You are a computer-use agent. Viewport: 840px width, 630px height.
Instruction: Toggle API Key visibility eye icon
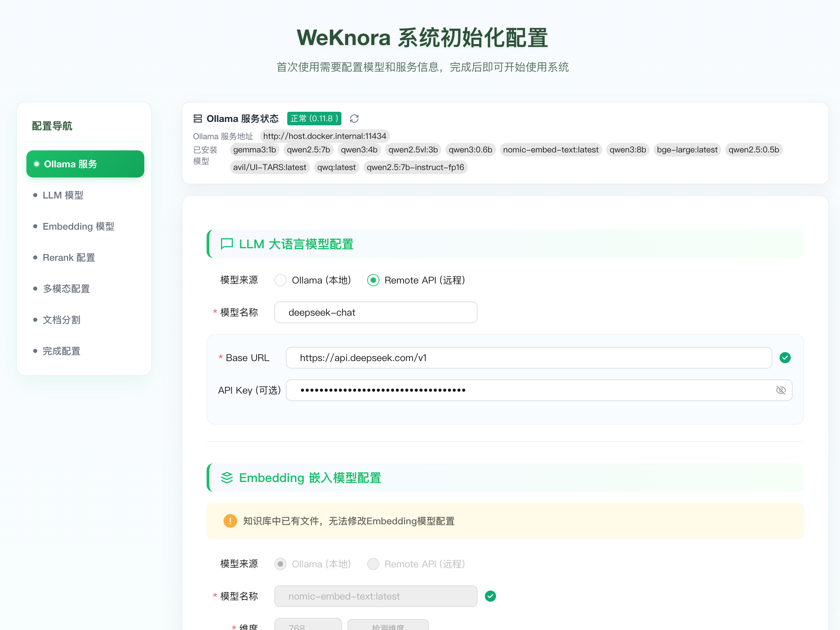pos(780,390)
